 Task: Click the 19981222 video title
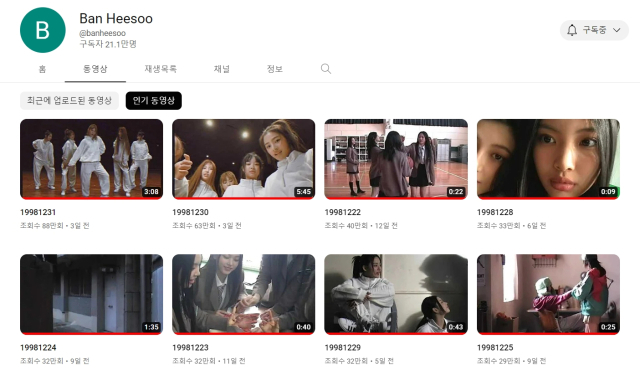coord(342,213)
